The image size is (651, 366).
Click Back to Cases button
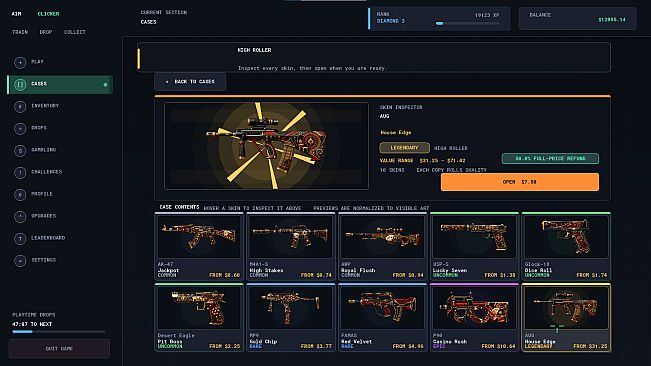pyautogui.click(x=190, y=82)
